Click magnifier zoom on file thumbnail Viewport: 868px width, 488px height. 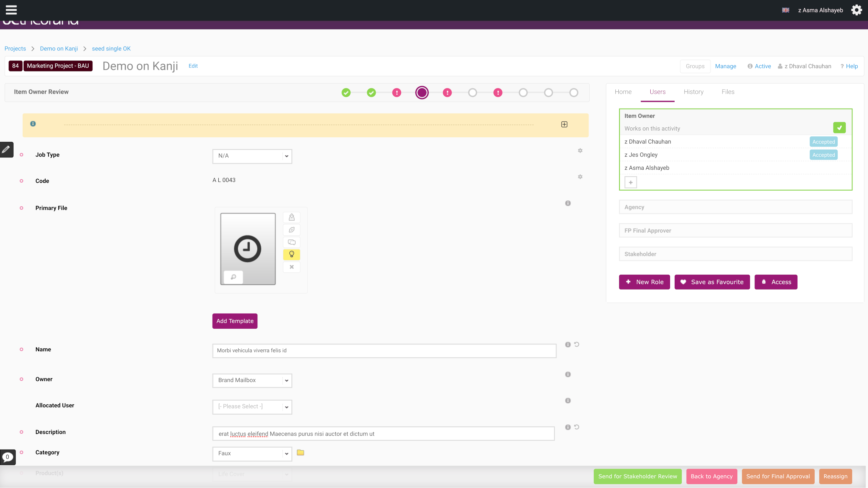[233, 277]
